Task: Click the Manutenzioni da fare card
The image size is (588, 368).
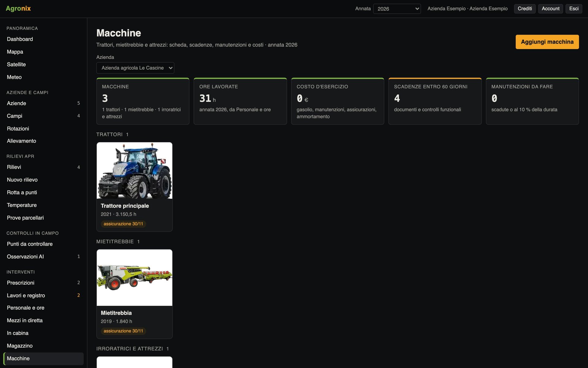Action: 532,101
